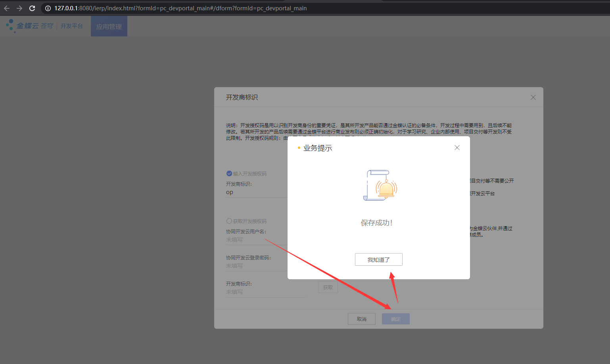Click the 取消 button
This screenshot has height=364, width=610.
(x=361, y=319)
